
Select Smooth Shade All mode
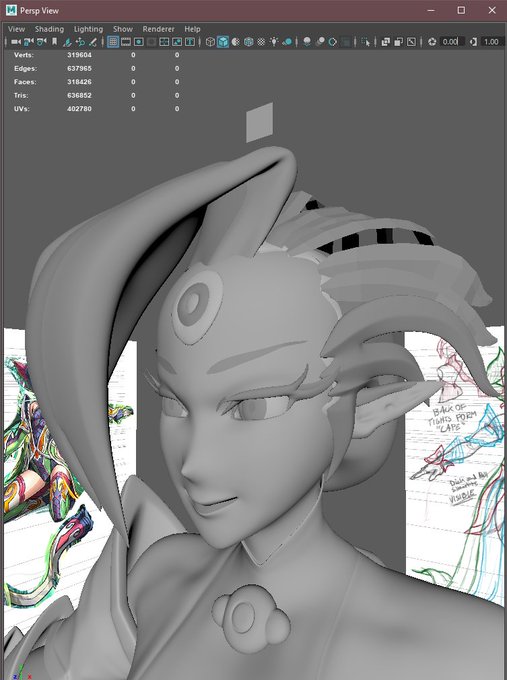pos(223,42)
